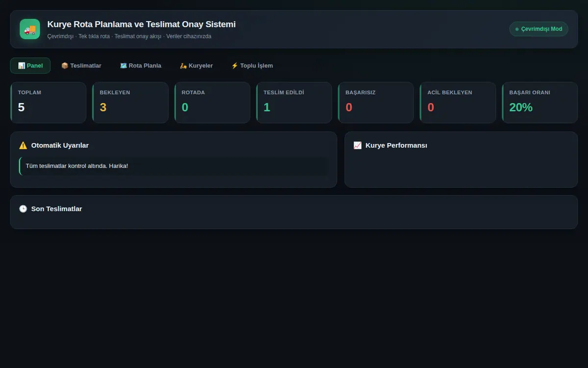Select the BEKLEYEN stat card showing 3
Screen dimensions: 588x368
point(130,103)
